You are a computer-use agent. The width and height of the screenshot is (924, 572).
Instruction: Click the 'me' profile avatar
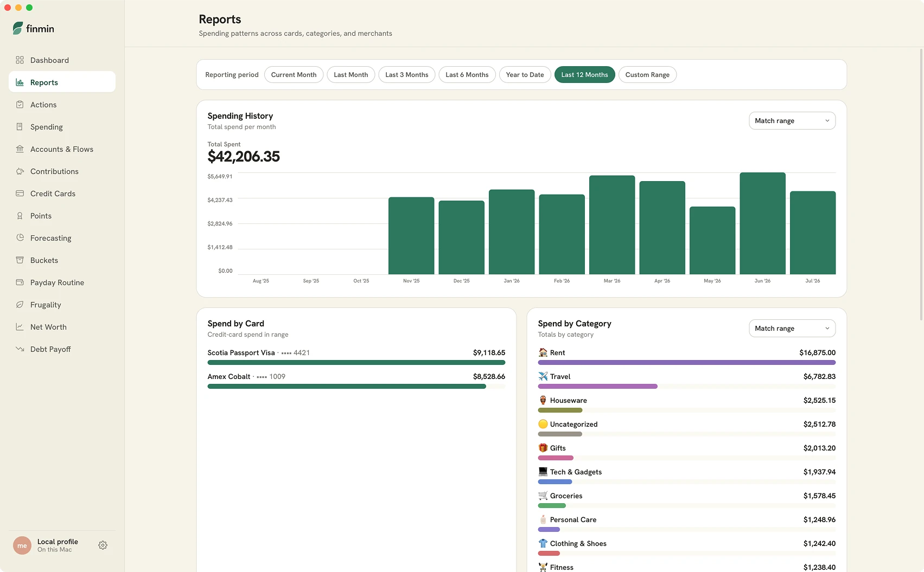(x=22, y=545)
